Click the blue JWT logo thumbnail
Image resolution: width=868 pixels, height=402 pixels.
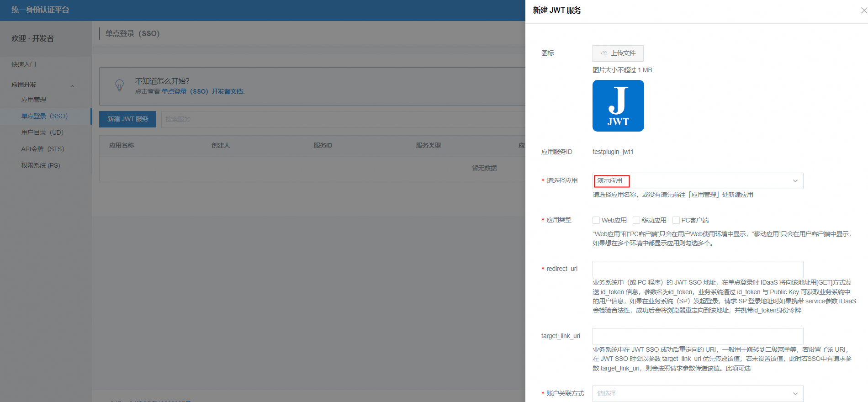618,106
